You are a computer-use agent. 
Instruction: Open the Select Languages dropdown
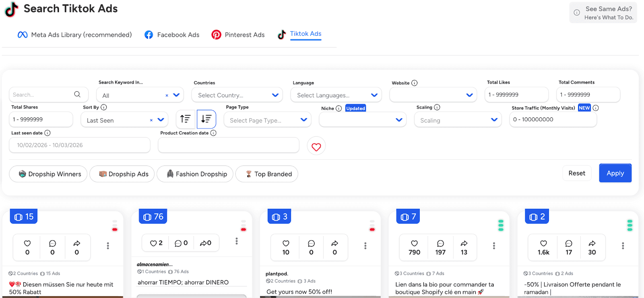pos(336,95)
